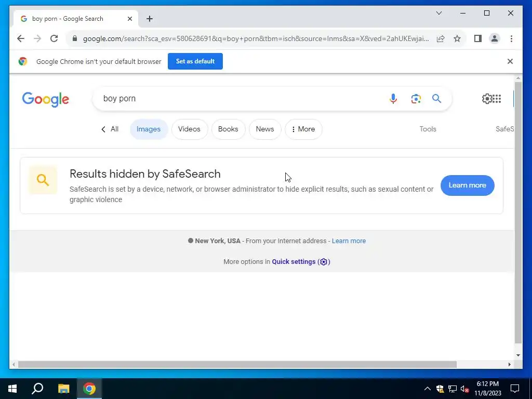Dismiss the default browser notification bar
This screenshot has height=399, width=532.
[x=510, y=61]
